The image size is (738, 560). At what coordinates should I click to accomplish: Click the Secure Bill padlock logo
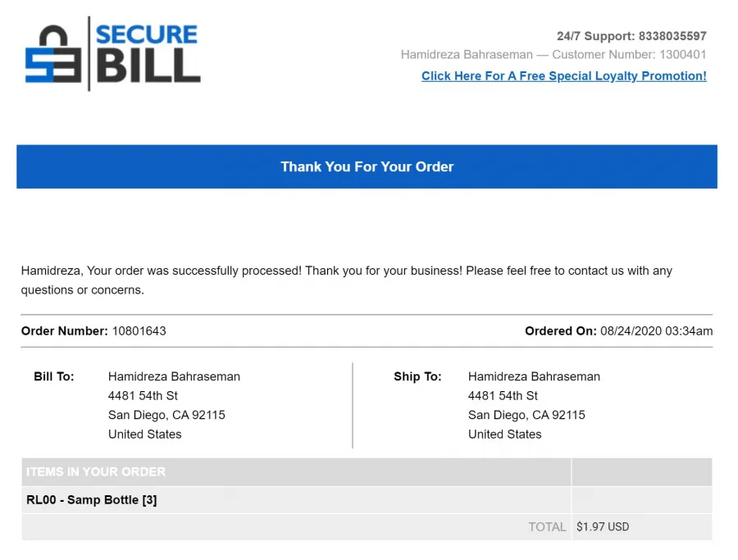pos(54,54)
